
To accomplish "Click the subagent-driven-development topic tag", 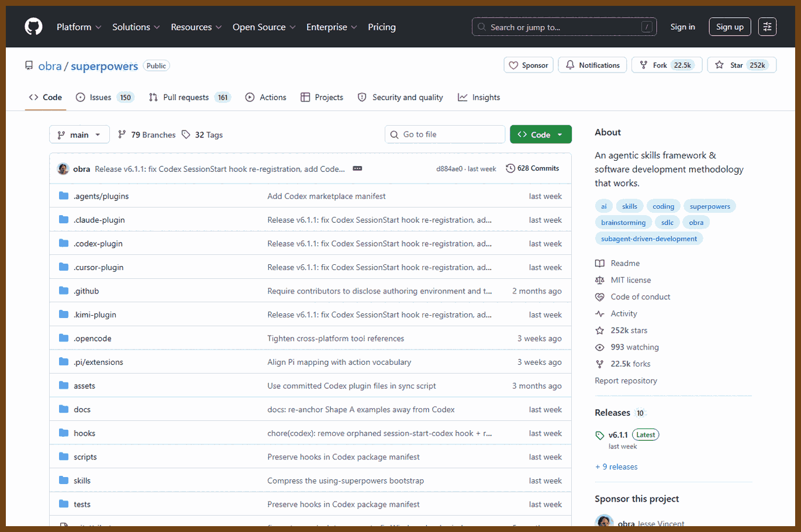I will tap(649, 239).
